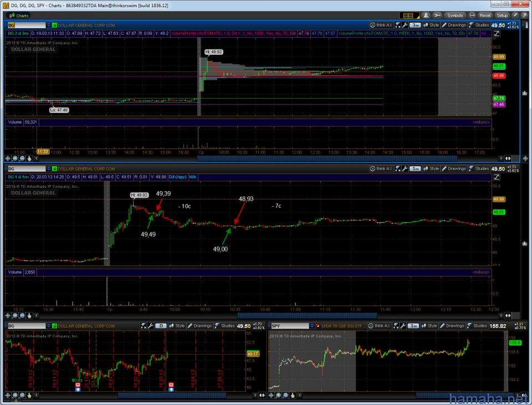The image size is (532, 405).
Task: Click the studies-remove flask icon in the 3m chart
Action: pos(398,25)
